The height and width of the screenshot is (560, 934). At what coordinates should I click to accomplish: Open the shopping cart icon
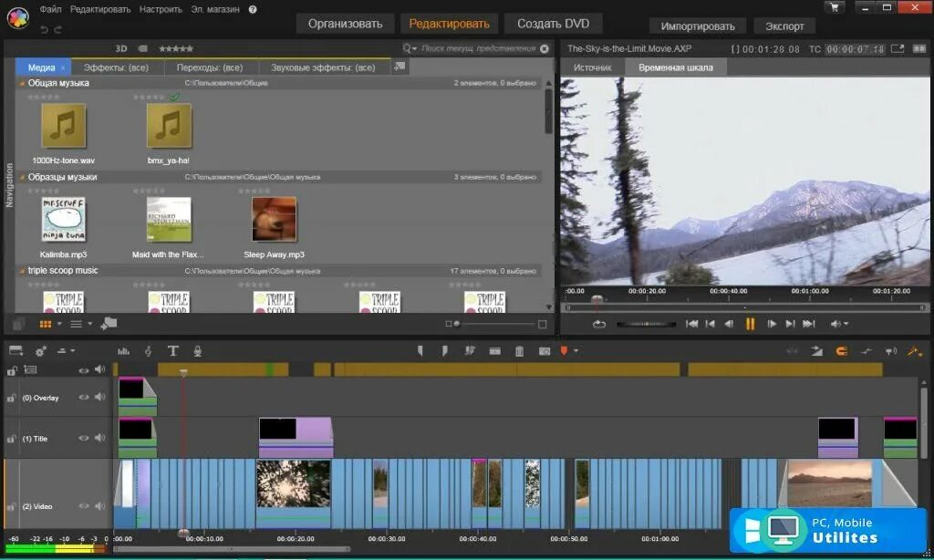pyautogui.click(x=834, y=7)
